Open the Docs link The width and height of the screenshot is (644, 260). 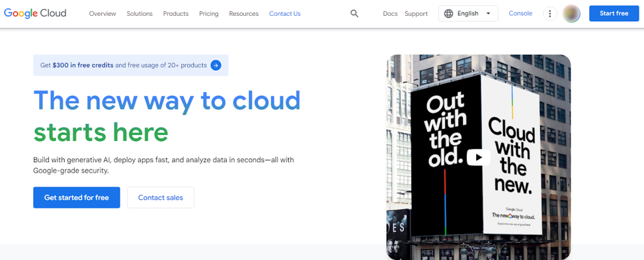point(390,13)
